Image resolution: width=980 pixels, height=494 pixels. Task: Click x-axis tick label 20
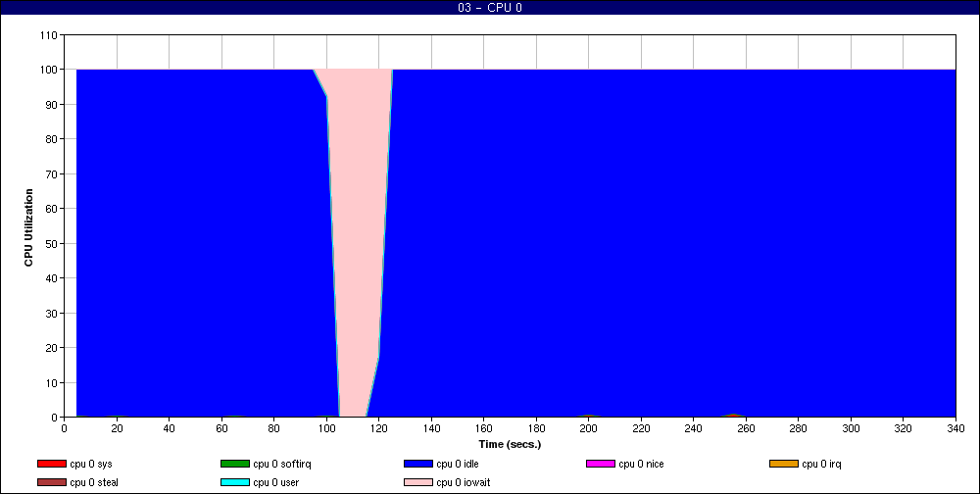tap(117, 429)
